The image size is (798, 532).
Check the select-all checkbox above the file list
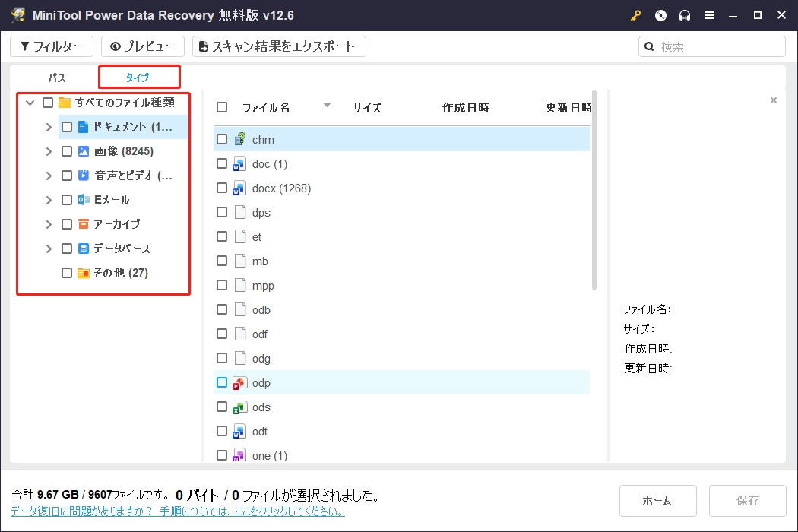click(222, 107)
